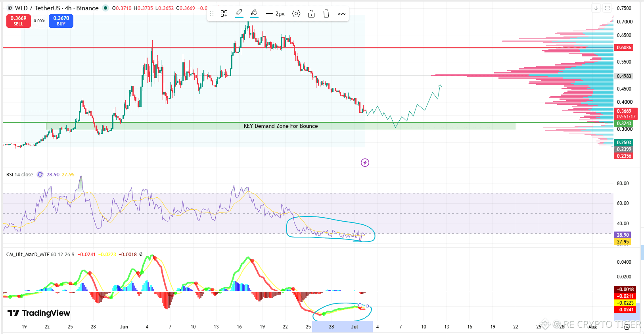Open the WLD / TetherUS symbol title
Image resolution: width=644 pixels, height=334 pixels.
click(x=57, y=8)
